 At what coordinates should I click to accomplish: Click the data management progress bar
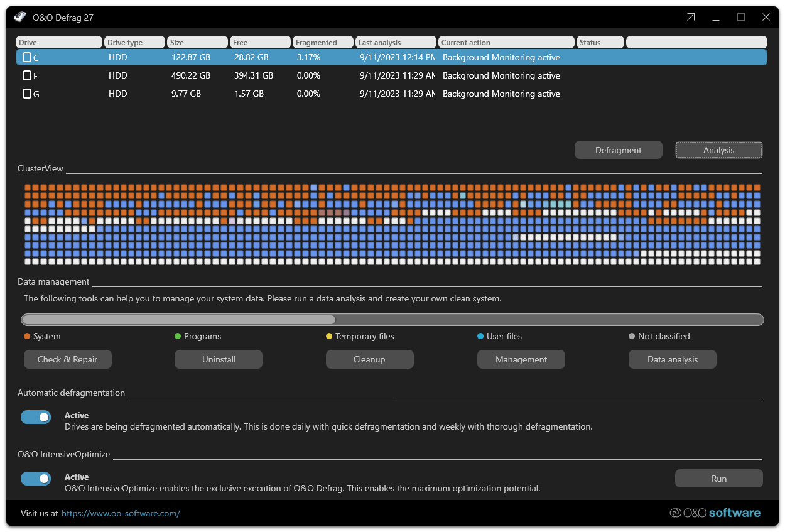(391, 319)
